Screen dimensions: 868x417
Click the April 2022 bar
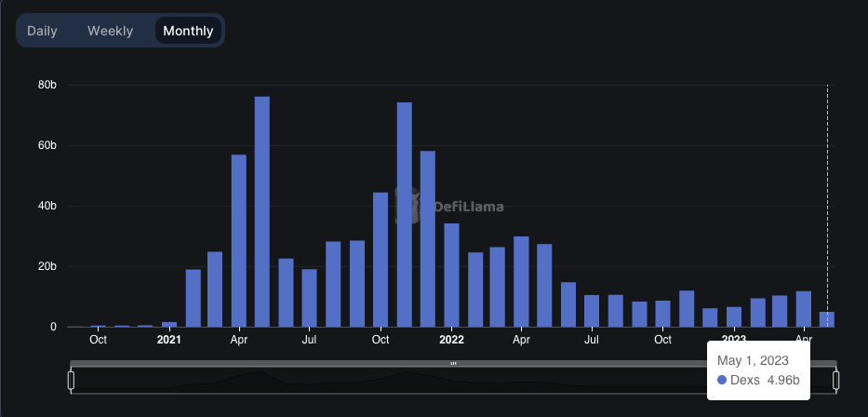pos(522,282)
